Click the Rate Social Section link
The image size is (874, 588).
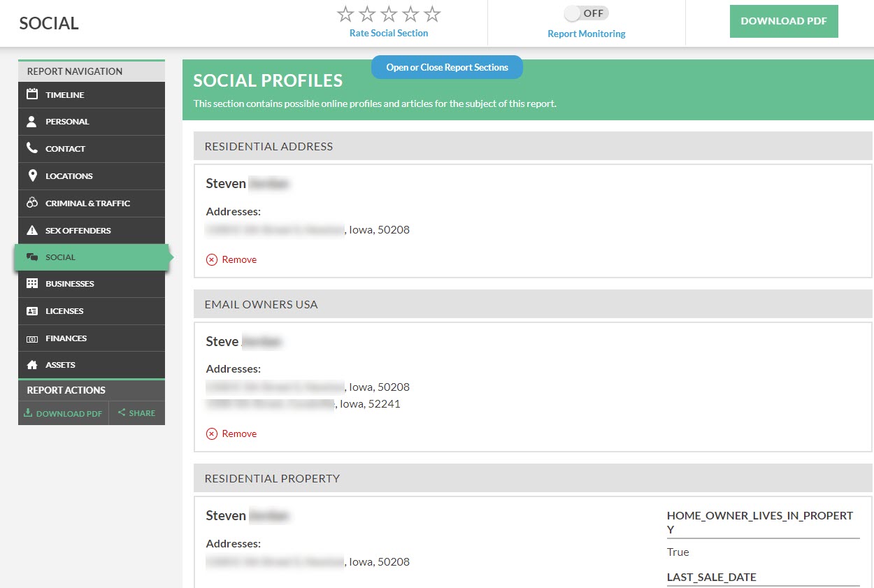[389, 33]
